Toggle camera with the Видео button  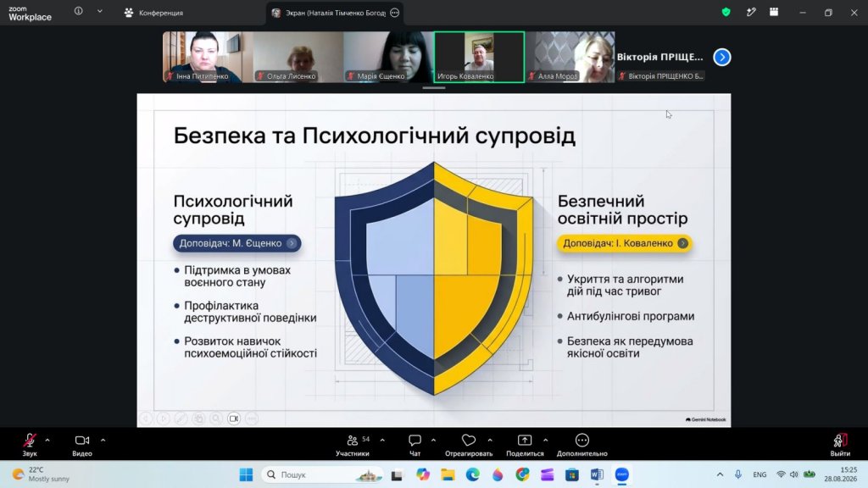coord(82,444)
